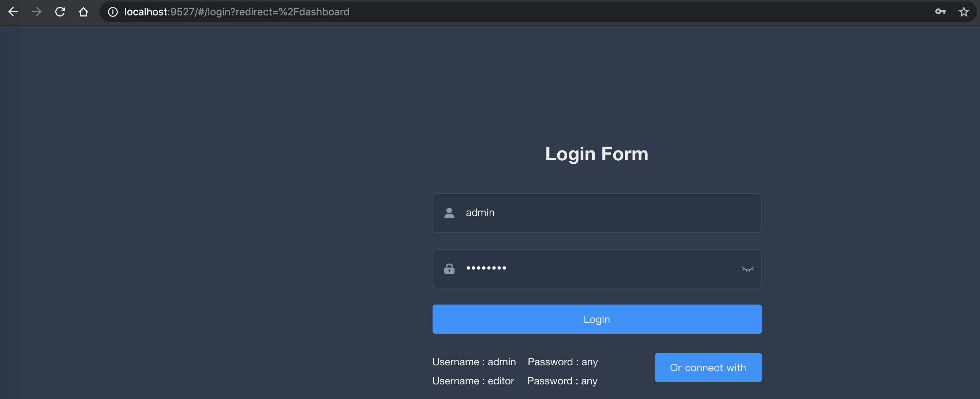The image size is (980, 399).
Task: Click the 'Username : editor' hint text
Action: point(473,381)
